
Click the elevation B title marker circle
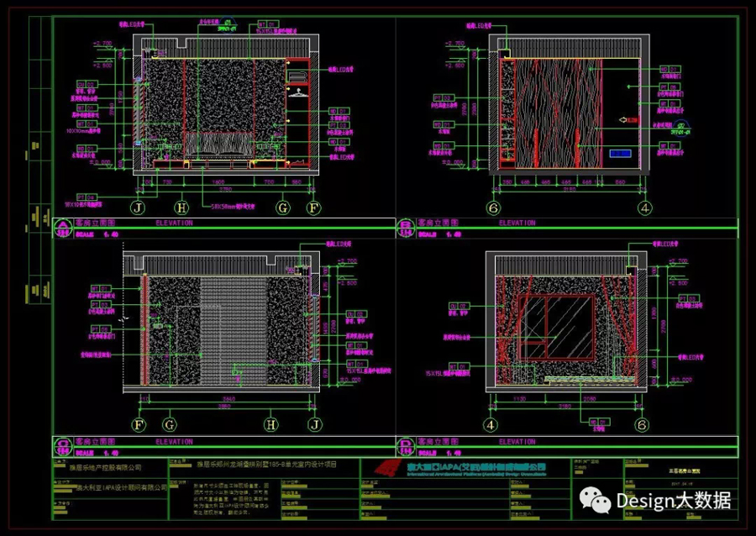pos(407,224)
